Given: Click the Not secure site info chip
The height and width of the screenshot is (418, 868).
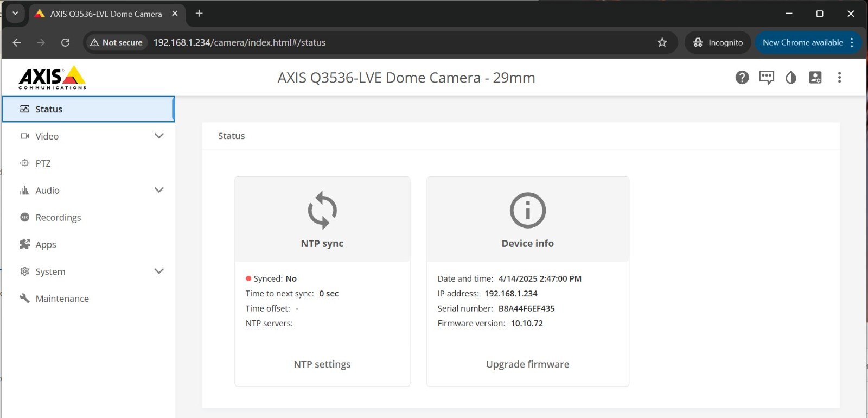Looking at the screenshot, I should coord(116,42).
